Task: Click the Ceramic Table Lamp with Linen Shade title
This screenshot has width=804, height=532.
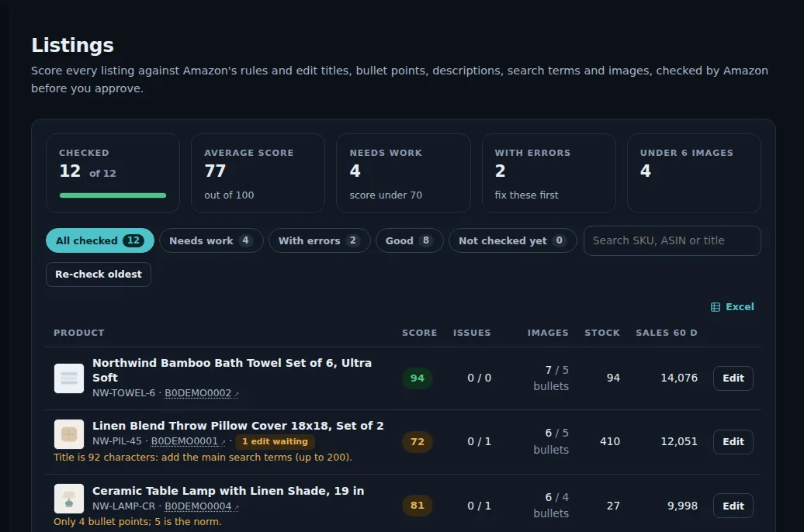Action: coord(228,491)
